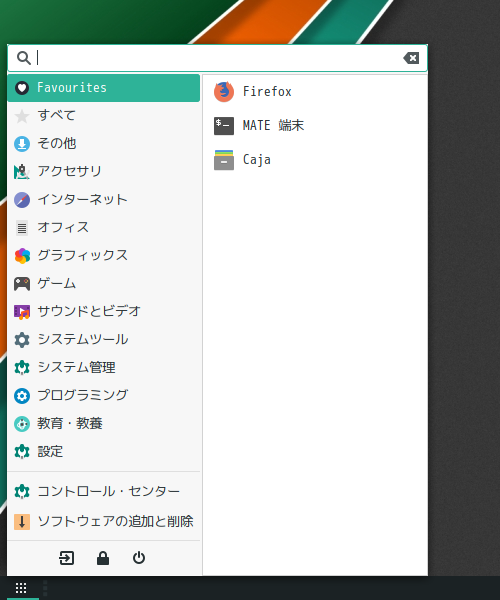Choose the システムツール category
Screen dimensions: 500x600
(x=103, y=339)
